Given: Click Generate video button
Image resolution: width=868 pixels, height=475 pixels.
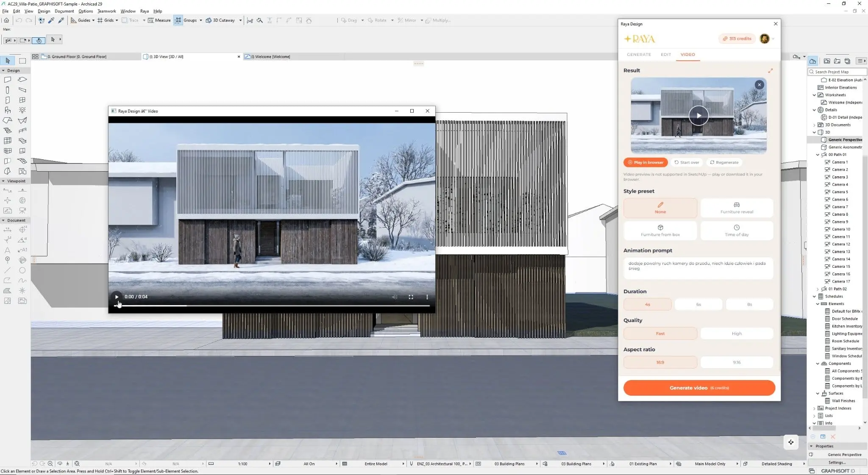Looking at the screenshot, I should (x=699, y=388).
